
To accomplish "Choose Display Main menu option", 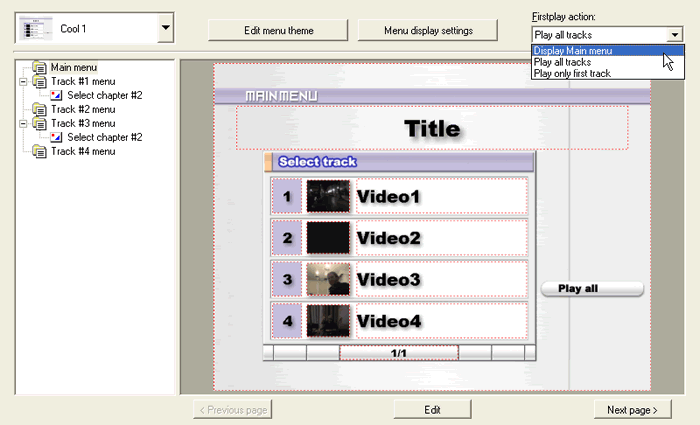I will coord(608,51).
